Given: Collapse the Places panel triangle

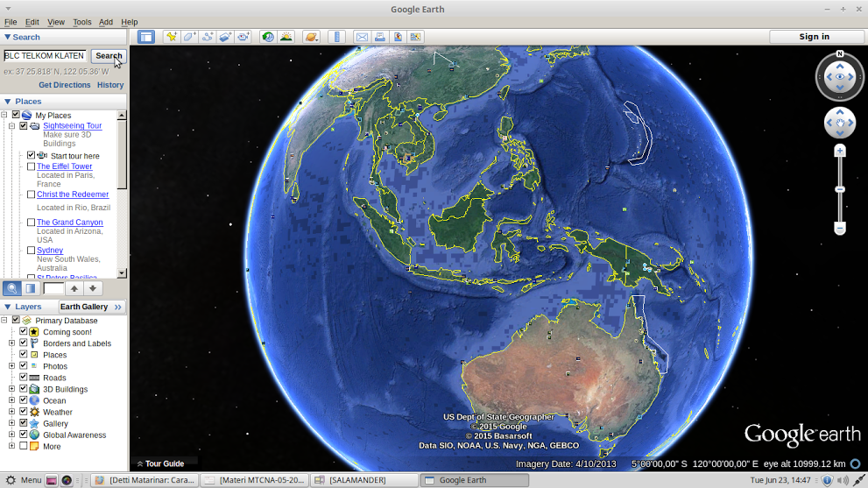Looking at the screenshot, I should point(7,102).
